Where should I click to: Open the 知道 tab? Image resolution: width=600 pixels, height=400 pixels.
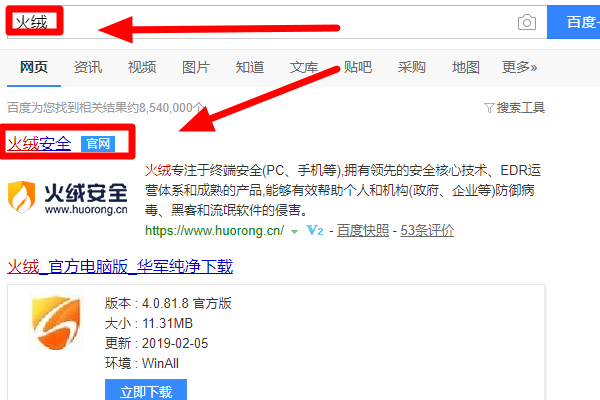tap(250, 67)
